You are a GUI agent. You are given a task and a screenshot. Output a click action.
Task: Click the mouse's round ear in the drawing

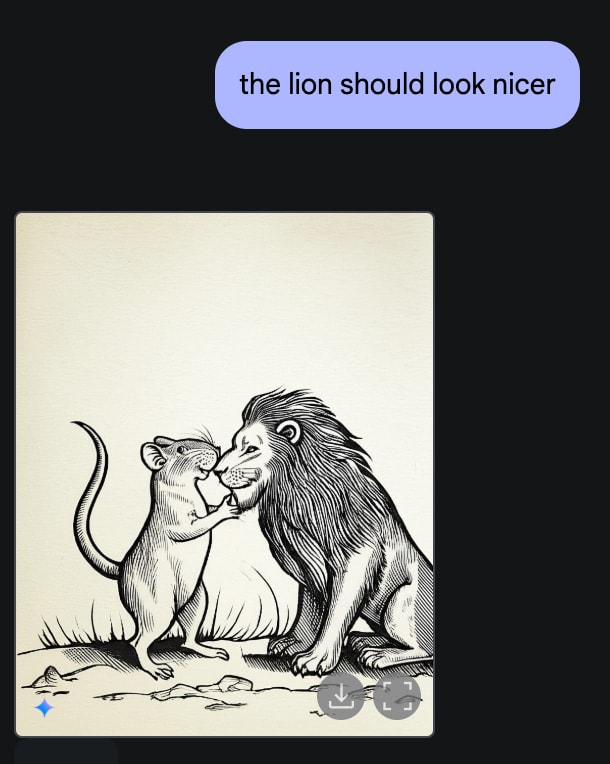pos(153,457)
